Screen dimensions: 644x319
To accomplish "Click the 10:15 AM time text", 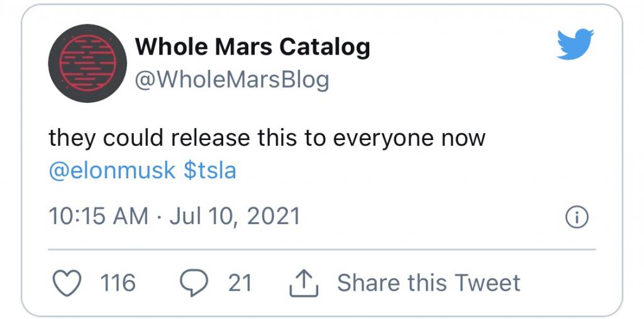I will [x=99, y=217].
